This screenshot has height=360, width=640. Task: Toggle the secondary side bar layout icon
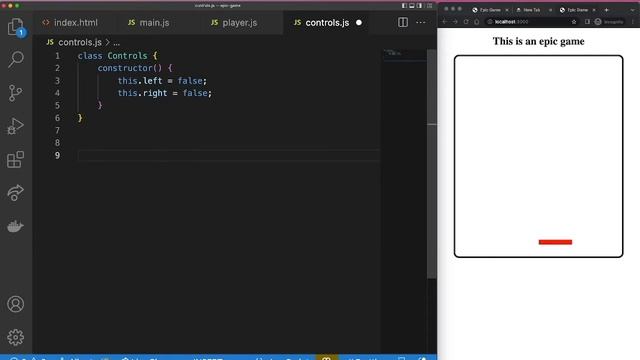pos(420,6)
